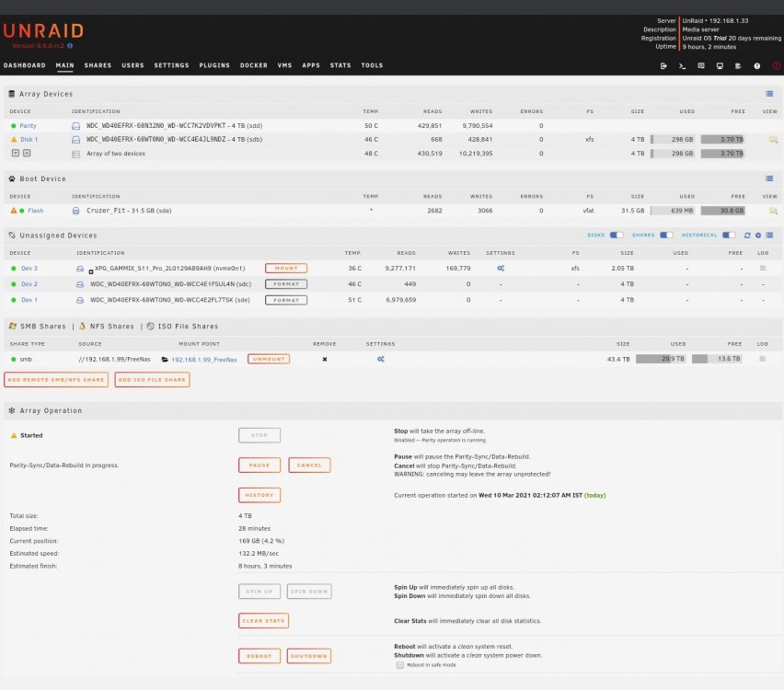The width and height of the screenshot is (784, 690).
Task: Click the Dev 2 drive icon
Action: pos(79,284)
